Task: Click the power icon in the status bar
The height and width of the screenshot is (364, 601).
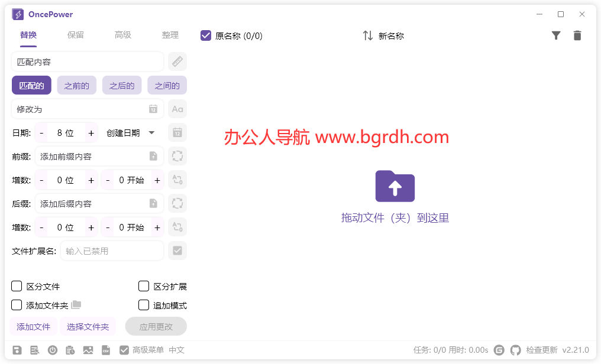Action: pos(53,350)
